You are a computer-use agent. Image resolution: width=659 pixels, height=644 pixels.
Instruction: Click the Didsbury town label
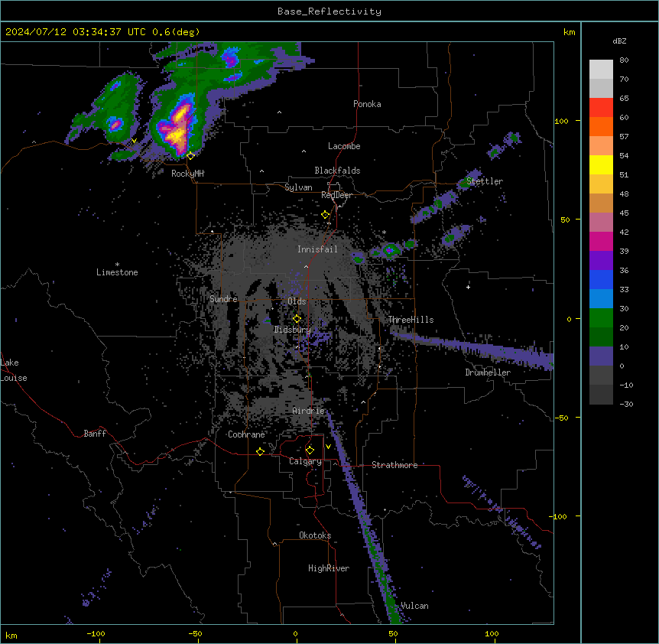tap(292, 330)
